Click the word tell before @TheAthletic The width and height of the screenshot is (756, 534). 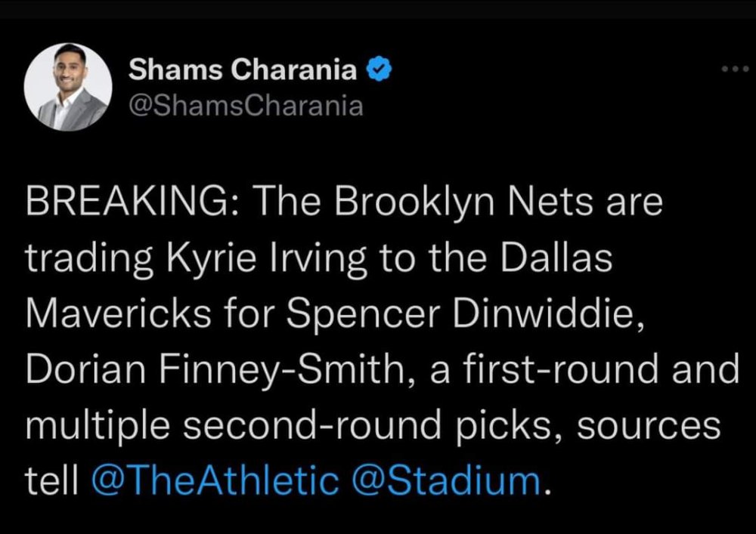click(x=51, y=480)
